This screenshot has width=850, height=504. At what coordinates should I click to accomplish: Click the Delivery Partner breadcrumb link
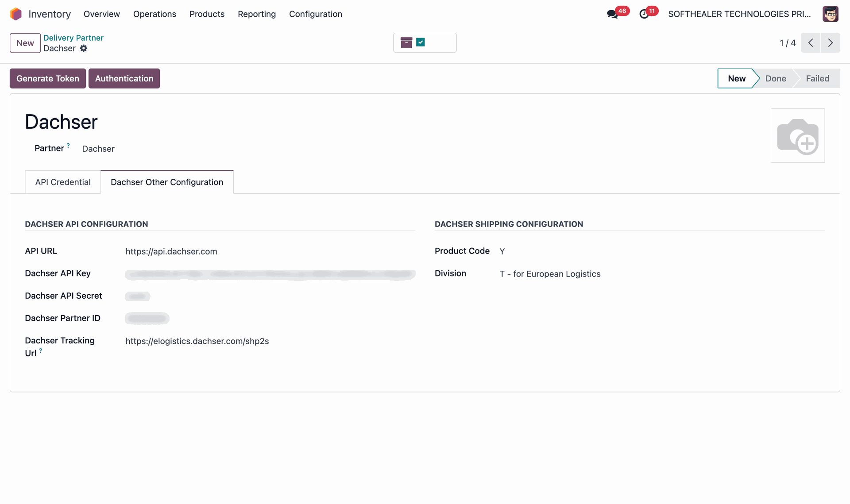coord(73,38)
